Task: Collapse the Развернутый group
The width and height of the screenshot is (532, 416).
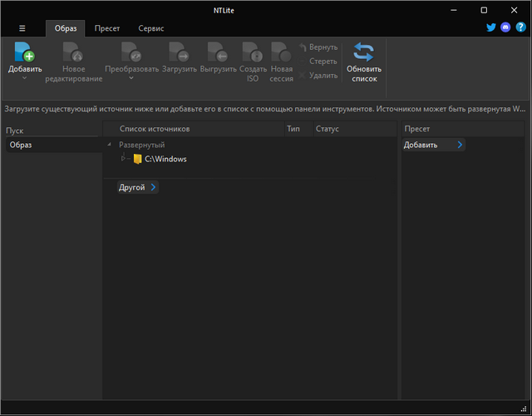Action: pyautogui.click(x=111, y=145)
